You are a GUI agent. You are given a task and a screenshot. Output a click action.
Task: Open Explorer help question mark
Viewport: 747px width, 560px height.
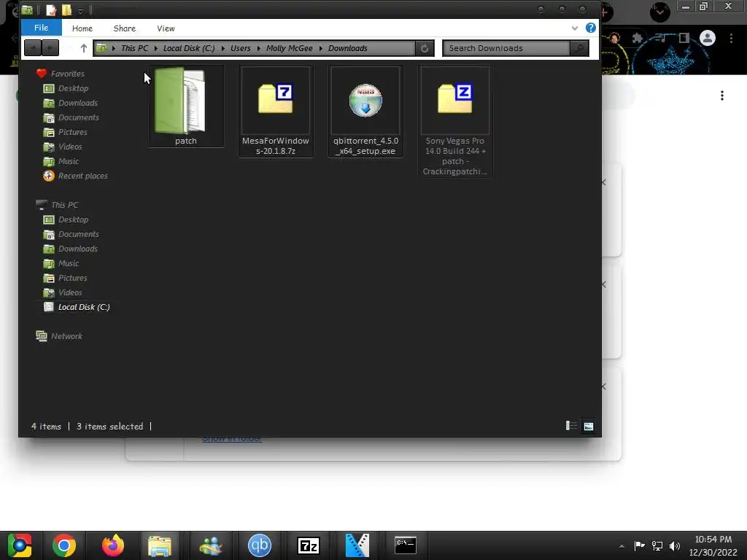[591, 28]
